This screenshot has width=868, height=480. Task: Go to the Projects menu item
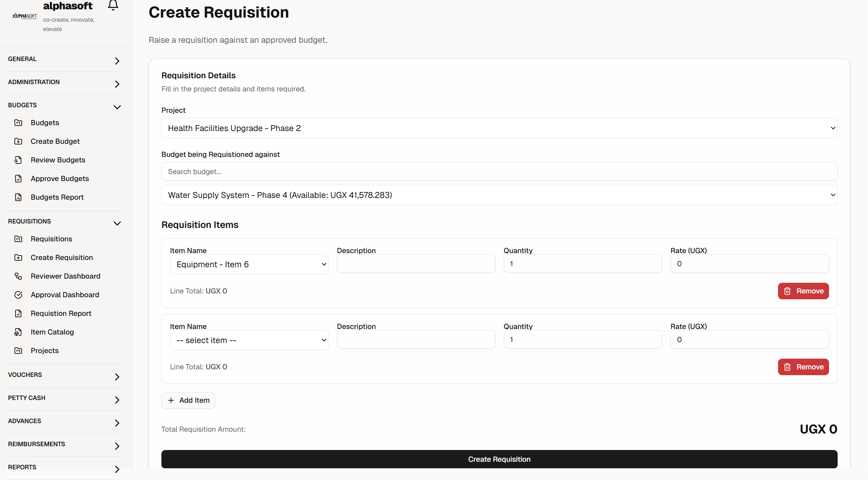[x=44, y=351]
